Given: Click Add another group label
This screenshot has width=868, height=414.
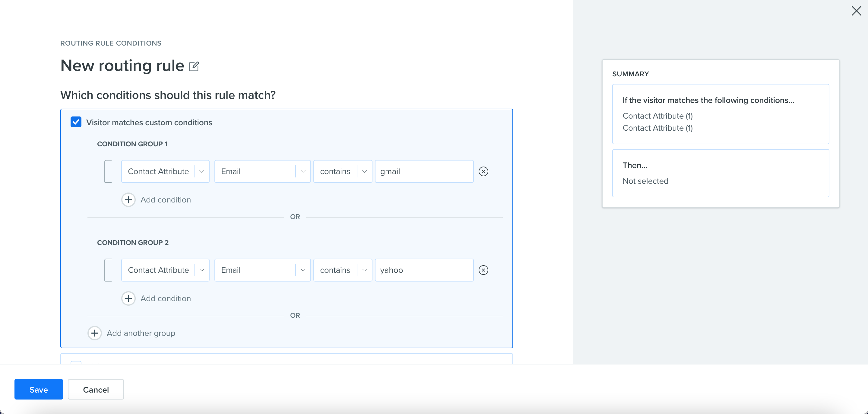Looking at the screenshot, I should click(x=141, y=333).
